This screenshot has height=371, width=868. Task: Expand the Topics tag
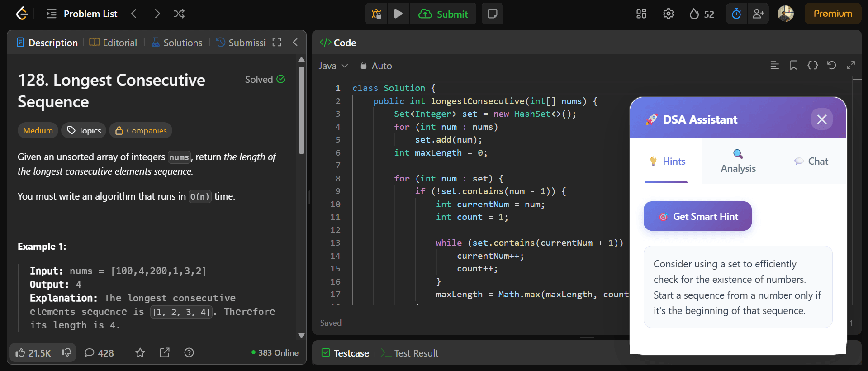pos(84,131)
